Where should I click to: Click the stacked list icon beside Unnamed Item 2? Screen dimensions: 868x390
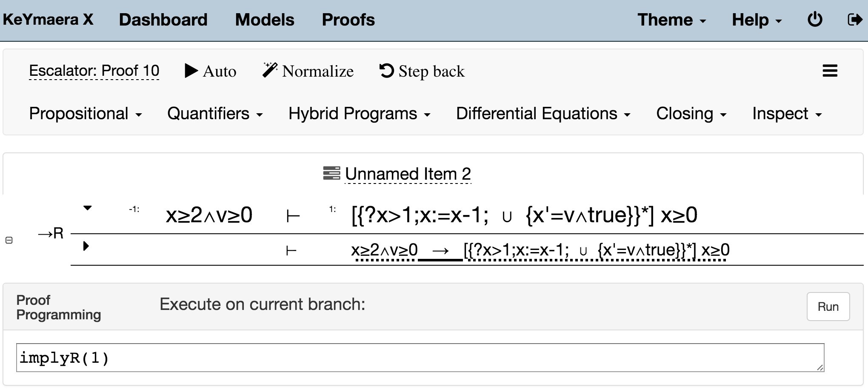(331, 173)
